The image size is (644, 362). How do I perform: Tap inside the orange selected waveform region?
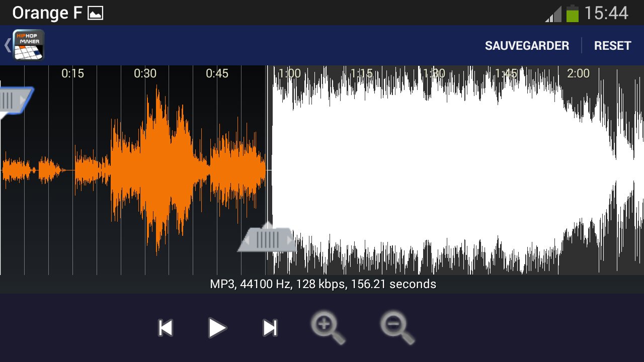(151, 171)
